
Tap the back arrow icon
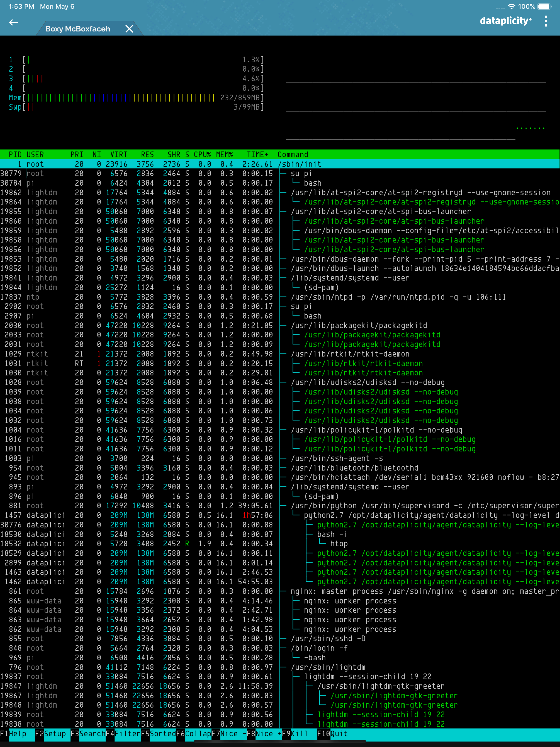(x=13, y=22)
